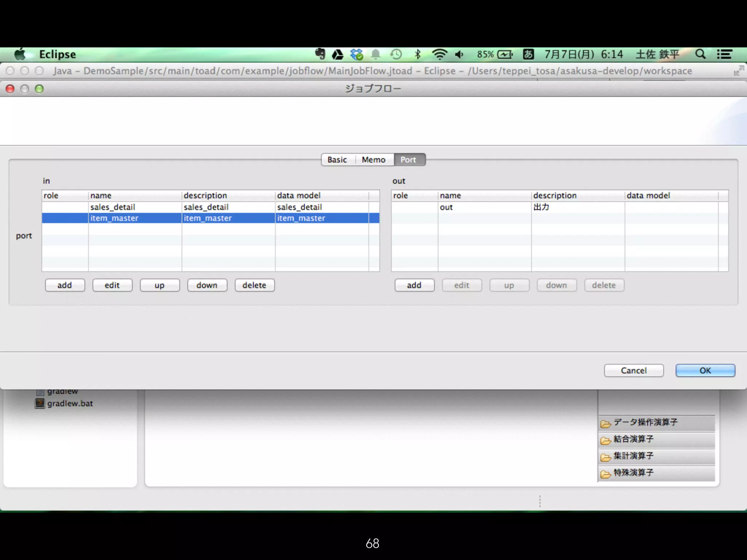Open the Wi-Fi menu icon
Screen dimensions: 747x560
pos(439,54)
